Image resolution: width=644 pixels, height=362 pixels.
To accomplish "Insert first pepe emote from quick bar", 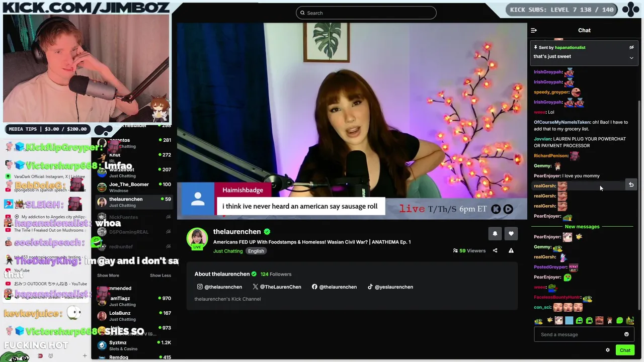I will (x=538, y=321).
